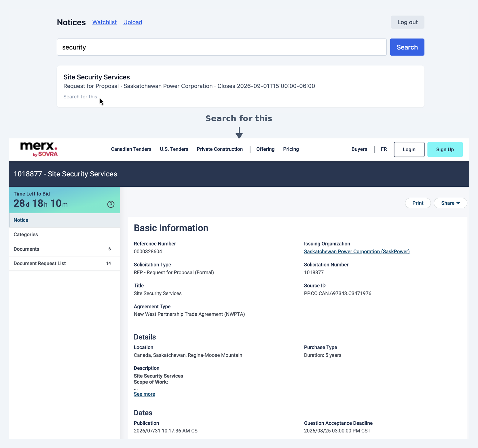Switch language with FR link
This screenshot has width=478, height=448.
click(384, 149)
